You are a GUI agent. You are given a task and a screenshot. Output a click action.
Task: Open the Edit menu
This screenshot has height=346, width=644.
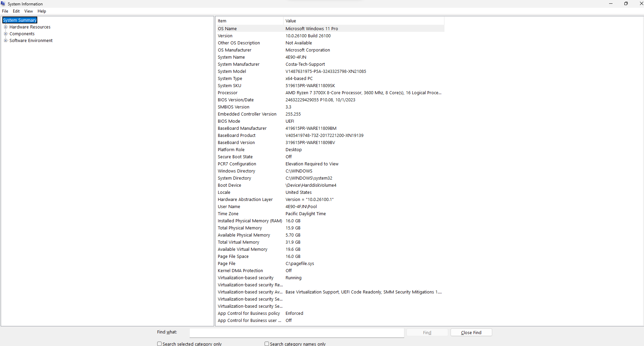pyautogui.click(x=16, y=11)
